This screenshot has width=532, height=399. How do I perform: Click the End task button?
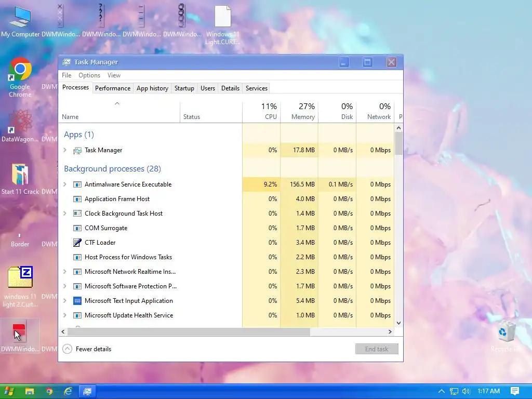point(377,349)
